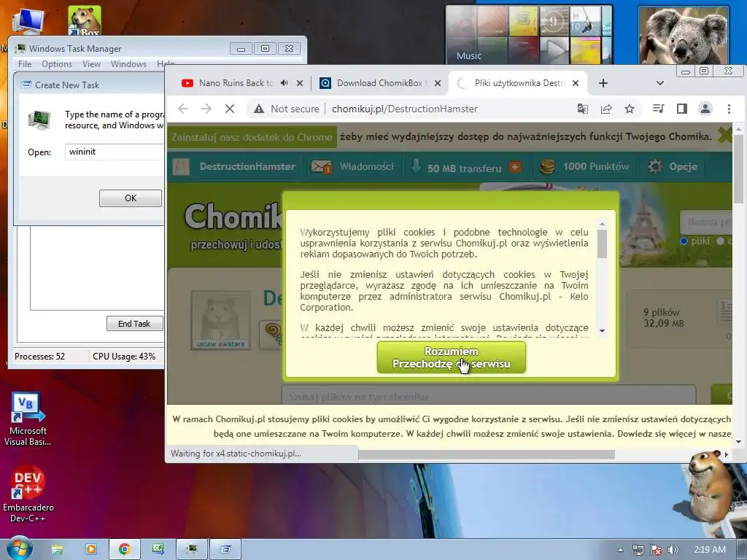This screenshot has width=747, height=560.
Task: Go forward in Chrome history
Action: click(x=206, y=109)
